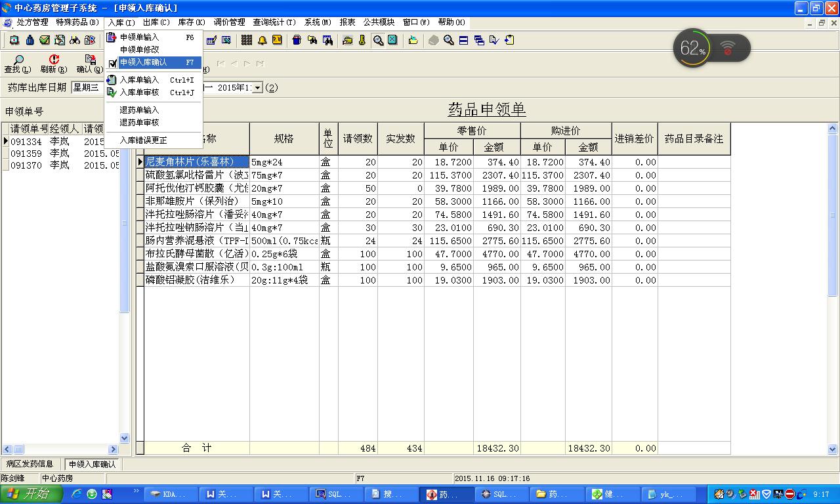Click the medicine bottle toolbar icon
This screenshot has height=504, width=840.
pyautogui.click(x=30, y=40)
